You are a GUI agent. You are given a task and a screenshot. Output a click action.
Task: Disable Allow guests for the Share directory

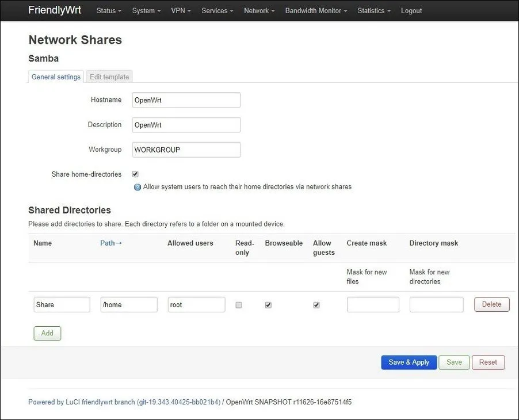pyautogui.click(x=316, y=305)
